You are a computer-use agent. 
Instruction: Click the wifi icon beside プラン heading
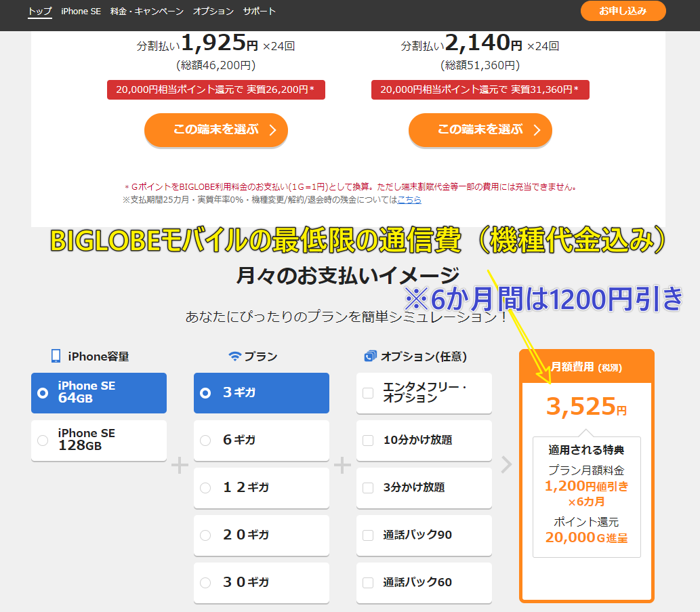pos(235,356)
